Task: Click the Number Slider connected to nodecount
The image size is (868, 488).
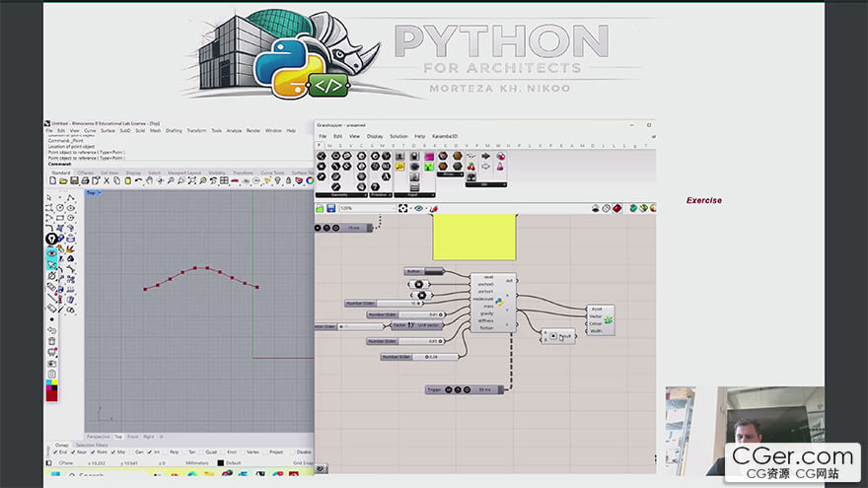Action: (x=384, y=304)
